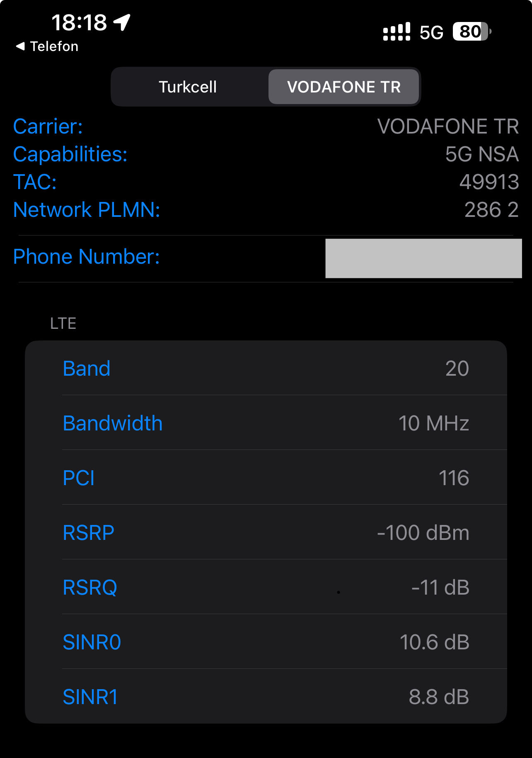Image resolution: width=532 pixels, height=758 pixels.
Task: Tap the PCI row showing 116
Action: coord(266,478)
